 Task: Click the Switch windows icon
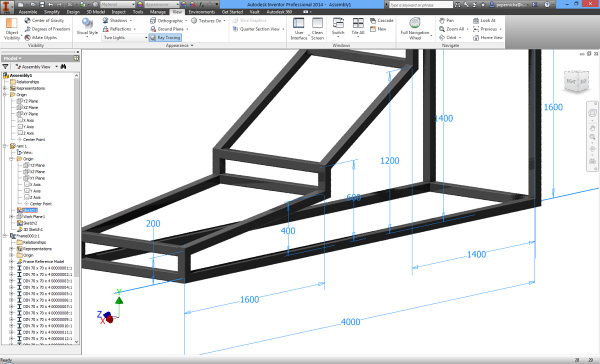click(x=338, y=23)
